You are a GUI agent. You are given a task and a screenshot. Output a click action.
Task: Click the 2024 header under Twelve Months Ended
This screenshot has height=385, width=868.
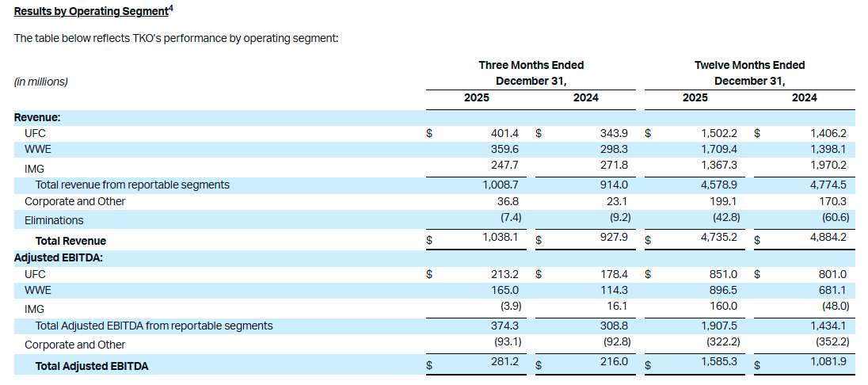click(x=805, y=98)
